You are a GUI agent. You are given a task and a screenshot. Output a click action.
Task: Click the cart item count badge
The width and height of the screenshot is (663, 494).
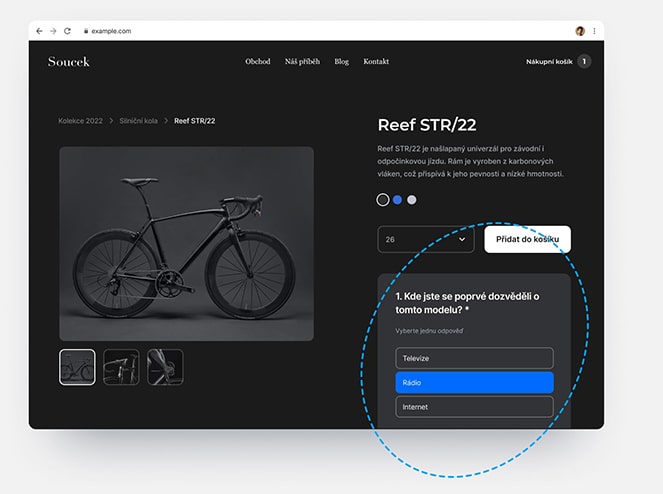[x=584, y=62]
